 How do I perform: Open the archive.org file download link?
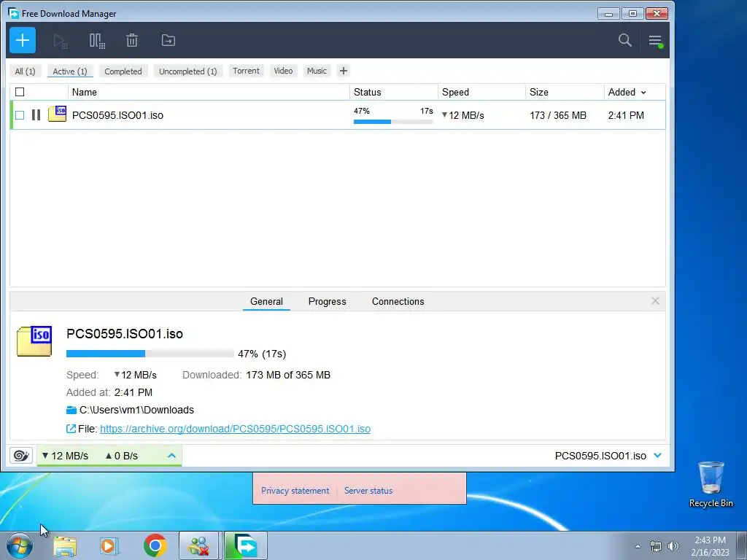tap(236, 429)
